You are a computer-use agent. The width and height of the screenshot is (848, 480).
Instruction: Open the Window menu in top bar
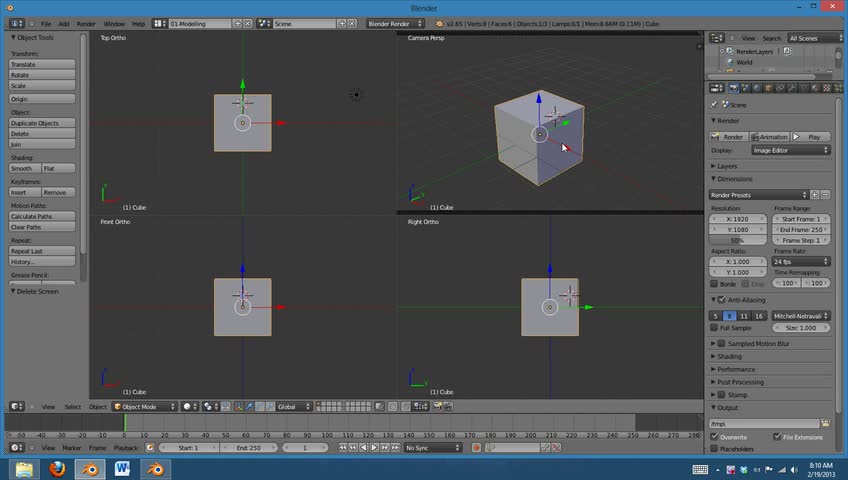(x=114, y=23)
